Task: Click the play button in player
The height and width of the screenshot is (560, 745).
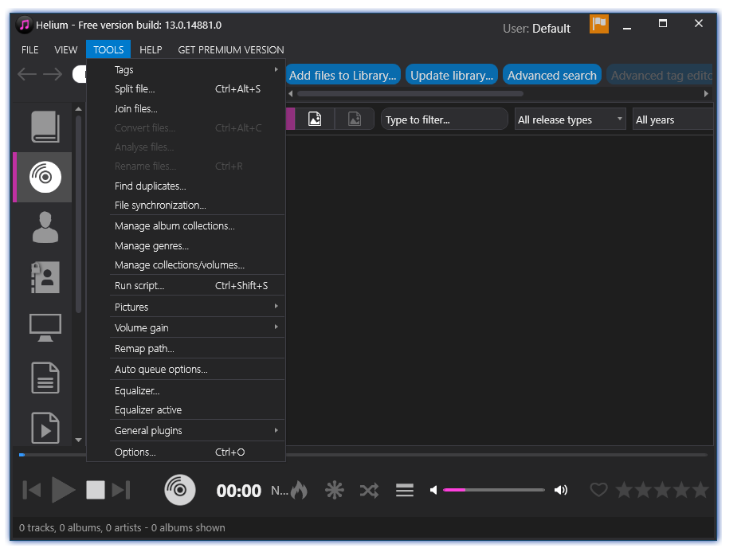Action: tap(63, 490)
